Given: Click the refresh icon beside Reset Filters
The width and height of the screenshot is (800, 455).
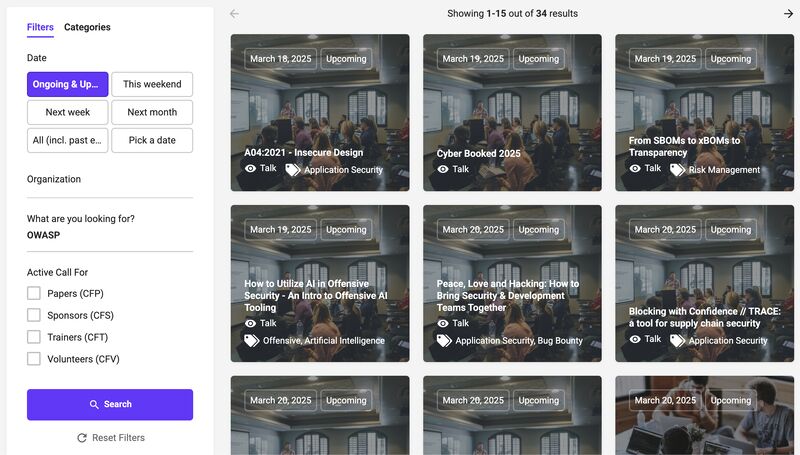Looking at the screenshot, I should pyautogui.click(x=82, y=438).
